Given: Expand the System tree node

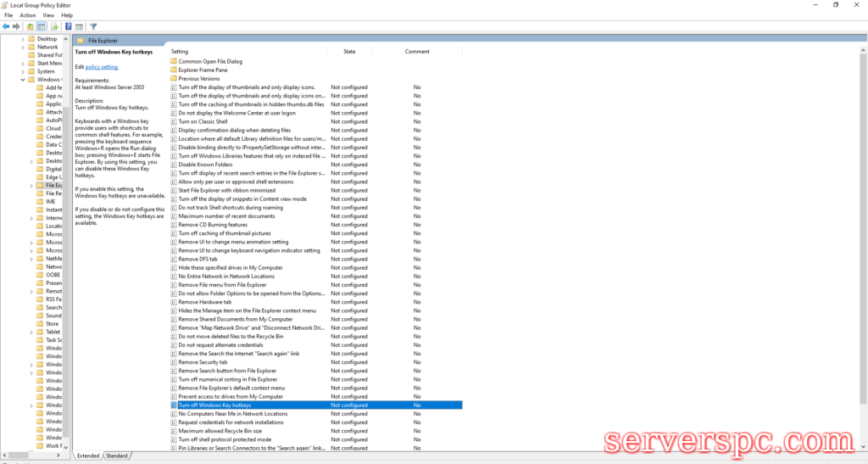Looking at the screenshot, I should tap(23, 71).
